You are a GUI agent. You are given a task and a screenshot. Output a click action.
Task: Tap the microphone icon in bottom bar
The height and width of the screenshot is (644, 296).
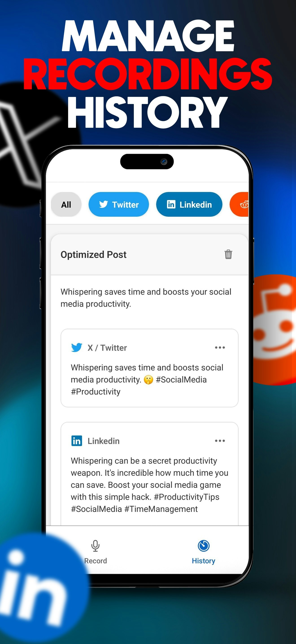pos(95,546)
